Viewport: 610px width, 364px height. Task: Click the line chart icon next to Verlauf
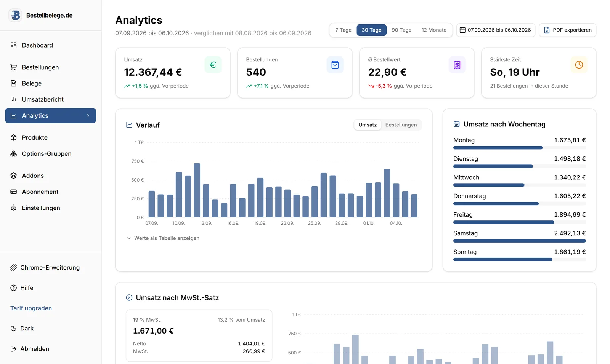tap(129, 125)
